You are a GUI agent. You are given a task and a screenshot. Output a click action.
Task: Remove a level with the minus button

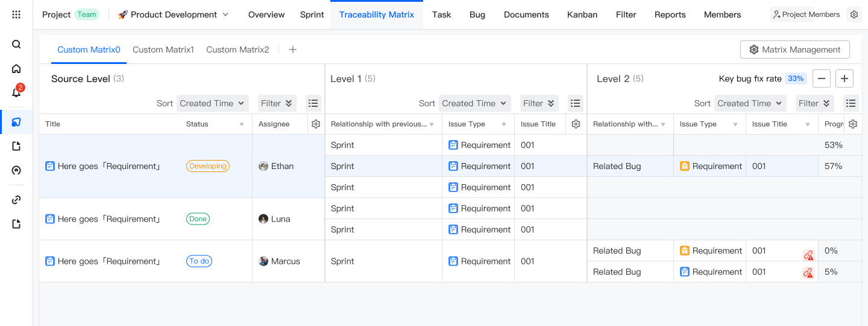(x=822, y=78)
